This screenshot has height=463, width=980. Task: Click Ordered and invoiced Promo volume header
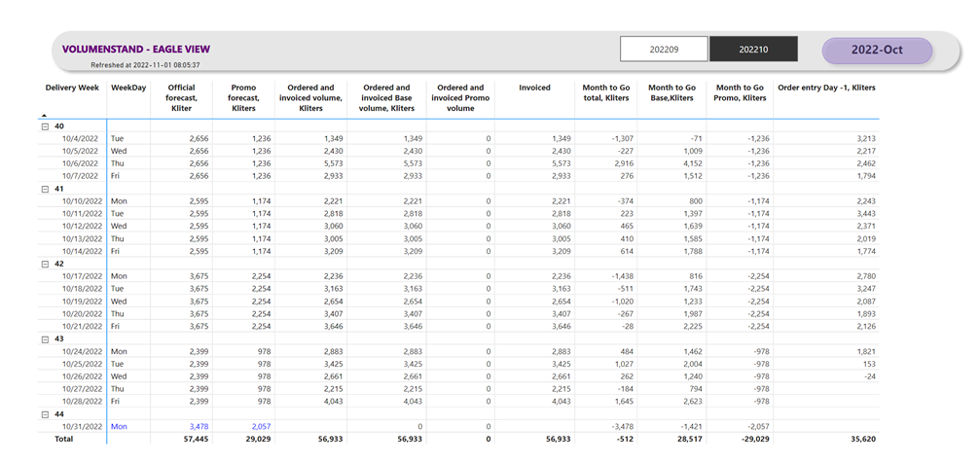460,98
